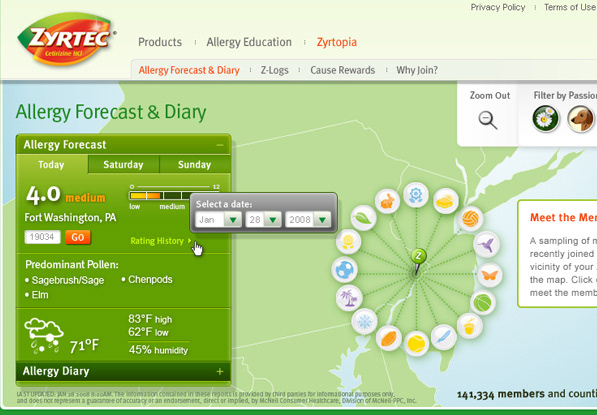
Task: Open the day dropdown showing 28
Action: click(x=263, y=220)
